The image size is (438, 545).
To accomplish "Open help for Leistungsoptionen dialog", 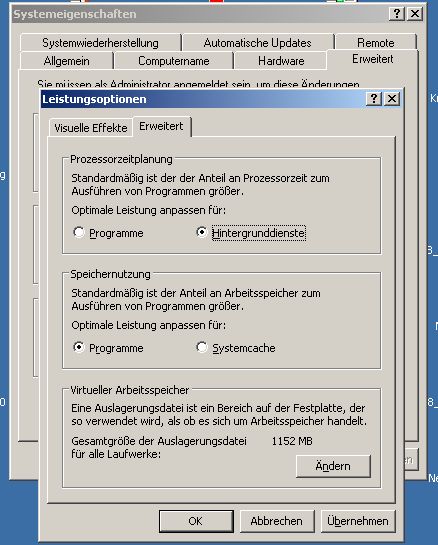I will pyautogui.click(x=374, y=99).
